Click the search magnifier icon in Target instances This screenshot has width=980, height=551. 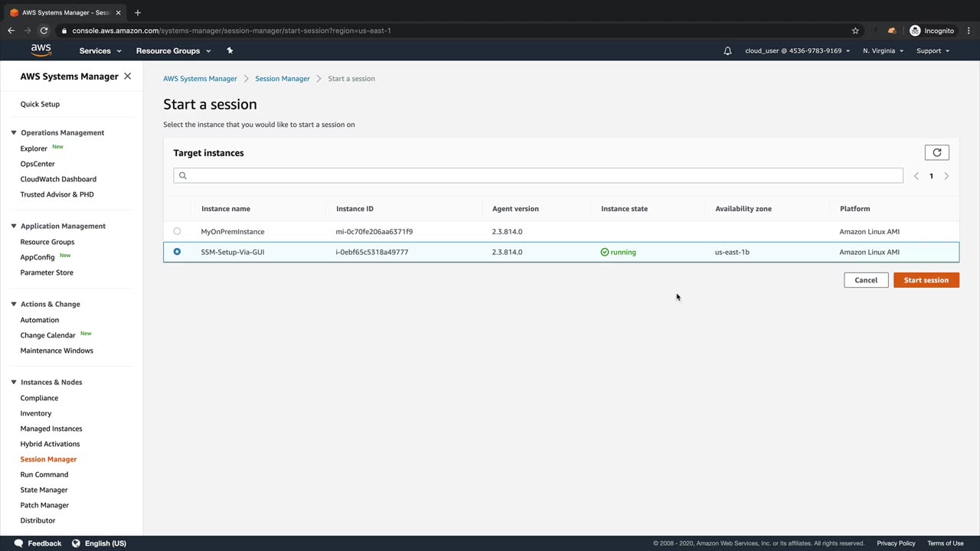point(182,176)
